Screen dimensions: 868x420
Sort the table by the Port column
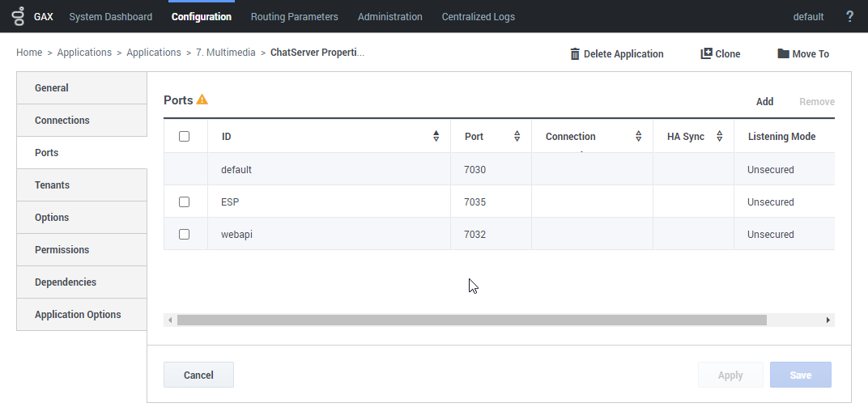pyautogui.click(x=517, y=136)
